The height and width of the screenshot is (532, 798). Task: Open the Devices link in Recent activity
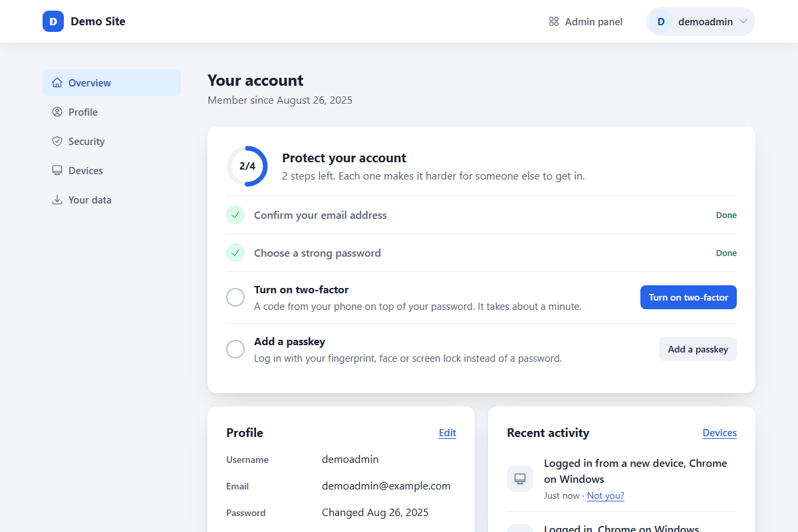[x=720, y=433]
